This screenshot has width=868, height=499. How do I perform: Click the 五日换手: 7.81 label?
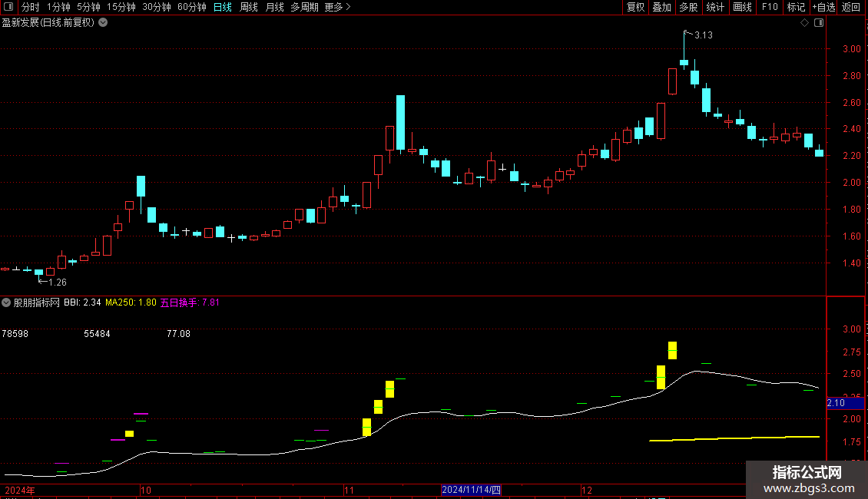pyautogui.click(x=190, y=302)
